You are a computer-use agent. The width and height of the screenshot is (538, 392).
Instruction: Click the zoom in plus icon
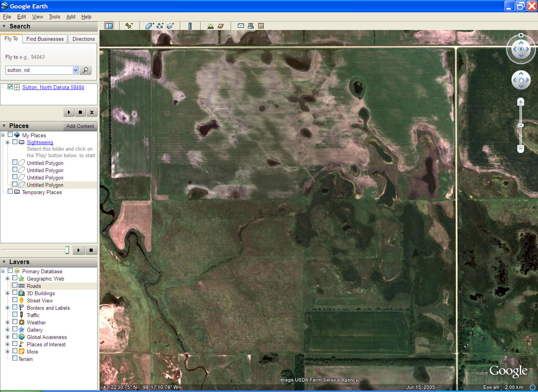point(521,102)
